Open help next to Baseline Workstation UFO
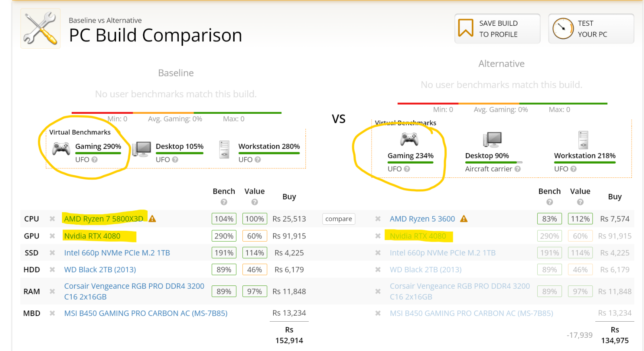The image size is (644, 351). tap(258, 160)
